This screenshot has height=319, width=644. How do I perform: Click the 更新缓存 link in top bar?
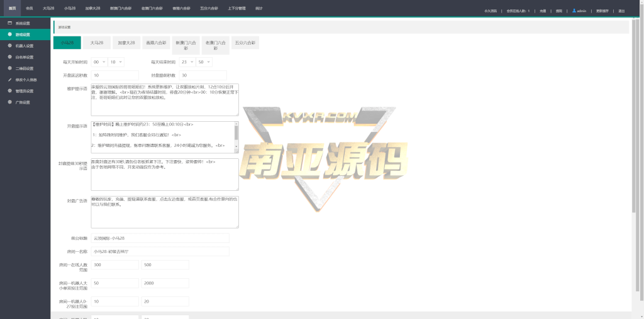pyautogui.click(x=602, y=11)
